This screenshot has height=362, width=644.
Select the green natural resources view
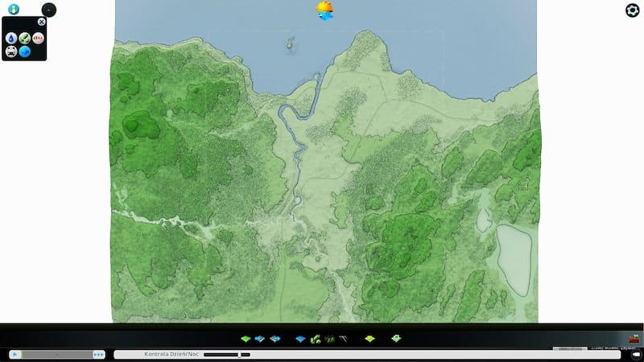(25, 38)
